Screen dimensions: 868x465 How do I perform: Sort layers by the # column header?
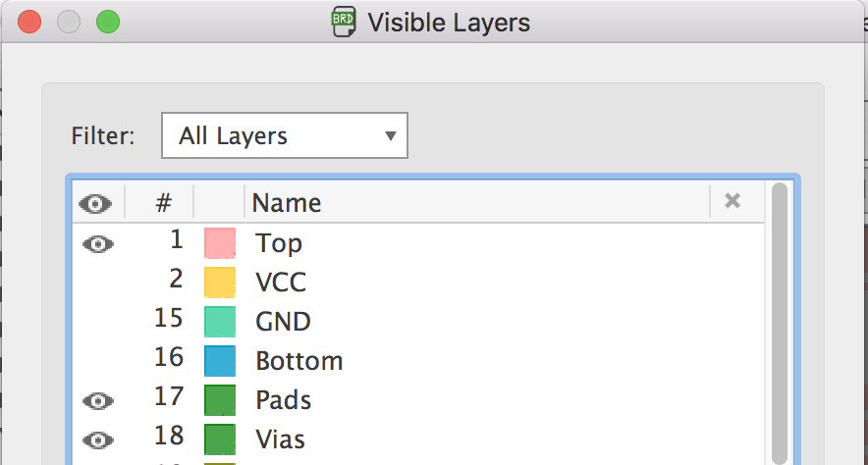point(163,203)
